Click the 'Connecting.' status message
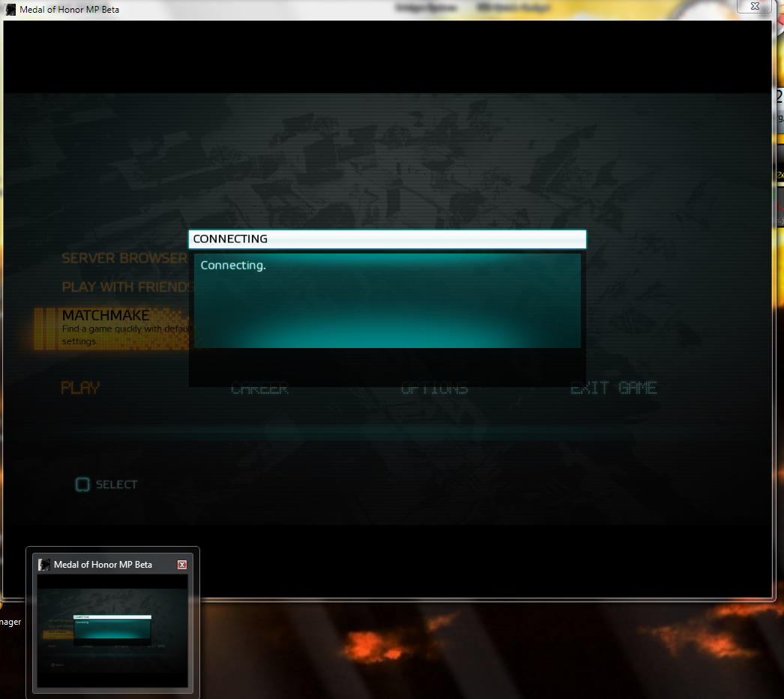The height and width of the screenshot is (699, 784). click(x=233, y=265)
